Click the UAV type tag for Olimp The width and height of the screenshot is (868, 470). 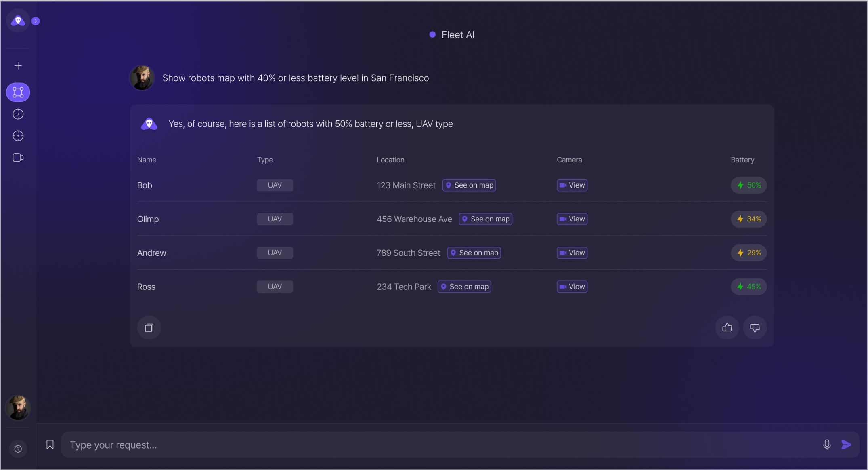coord(275,219)
